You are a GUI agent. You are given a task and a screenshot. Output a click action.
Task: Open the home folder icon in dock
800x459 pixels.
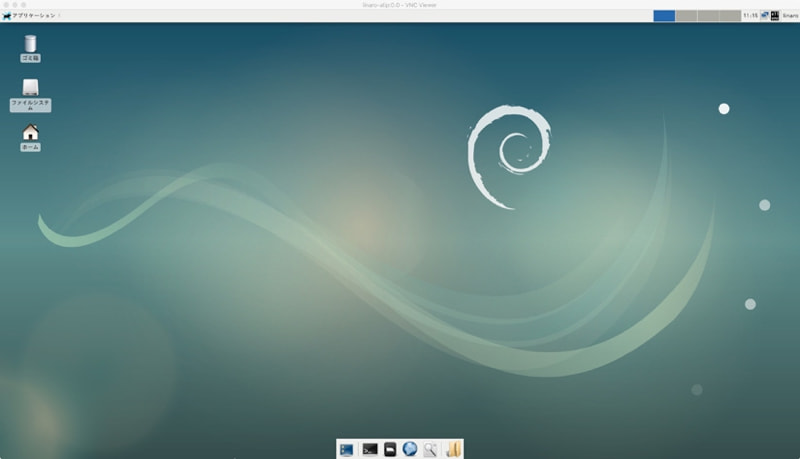[x=453, y=449]
